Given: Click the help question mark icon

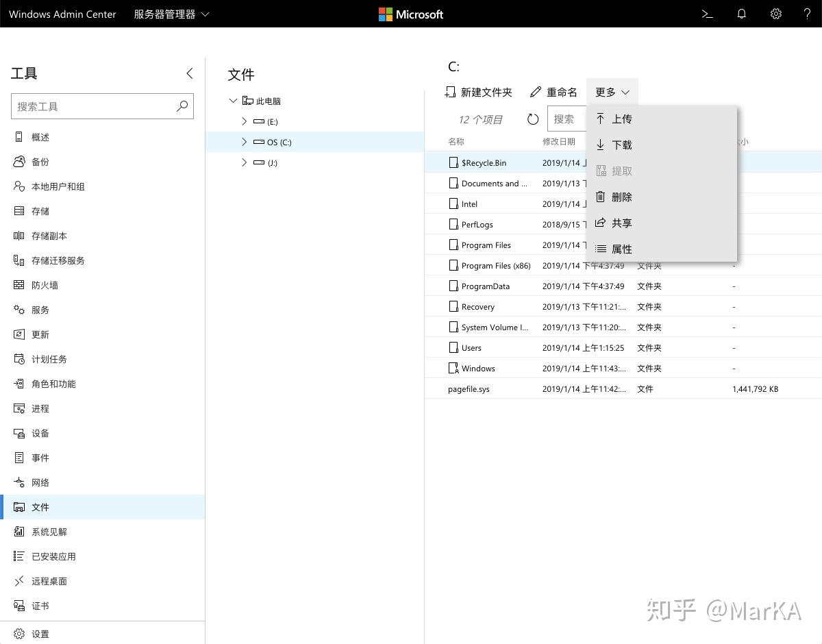Looking at the screenshot, I should coord(807,14).
